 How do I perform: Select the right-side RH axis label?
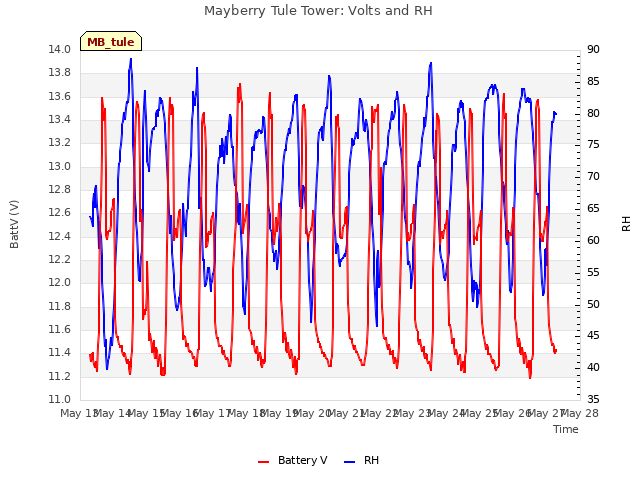pos(626,224)
